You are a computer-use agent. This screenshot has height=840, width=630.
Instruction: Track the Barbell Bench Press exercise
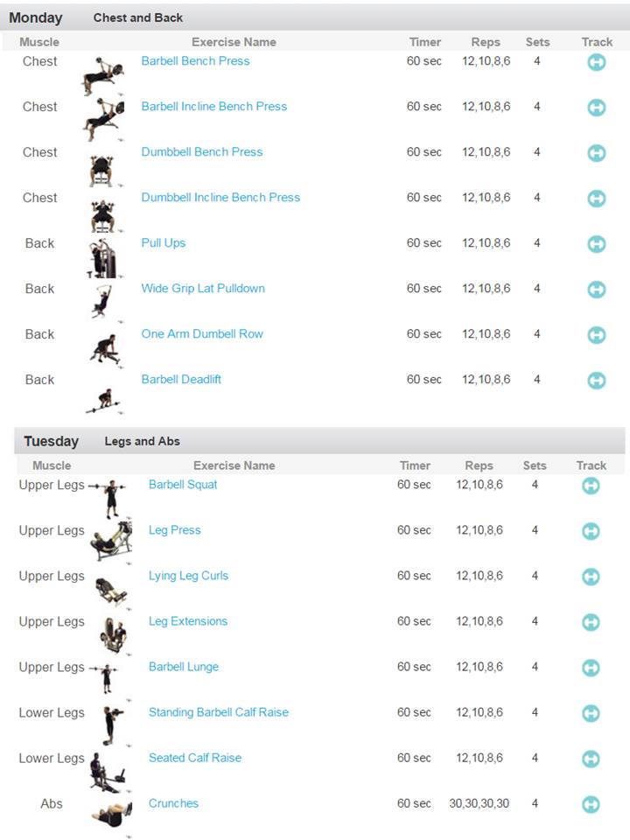pyautogui.click(x=597, y=61)
